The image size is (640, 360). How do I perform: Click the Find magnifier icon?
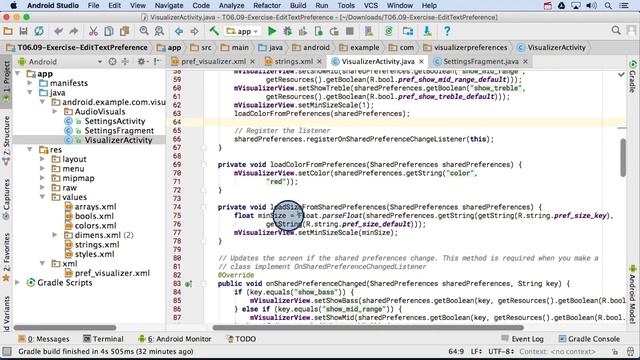pyautogui.click(x=144, y=31)
